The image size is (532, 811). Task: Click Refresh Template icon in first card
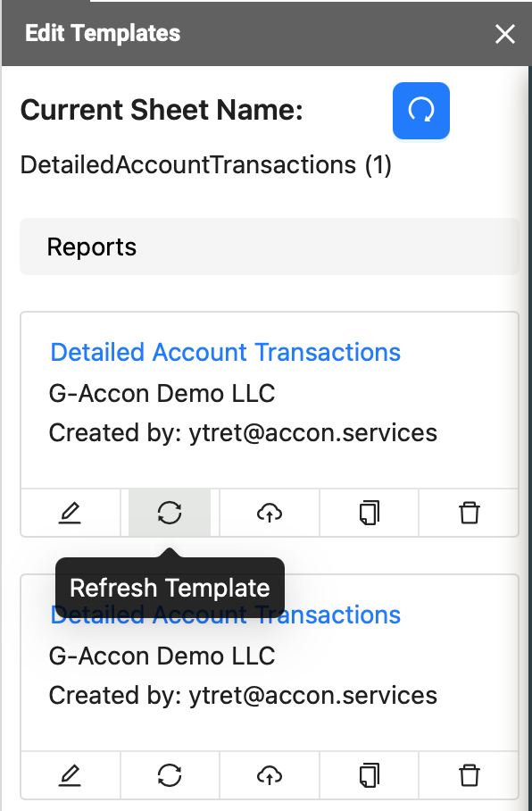click(170, 513)
